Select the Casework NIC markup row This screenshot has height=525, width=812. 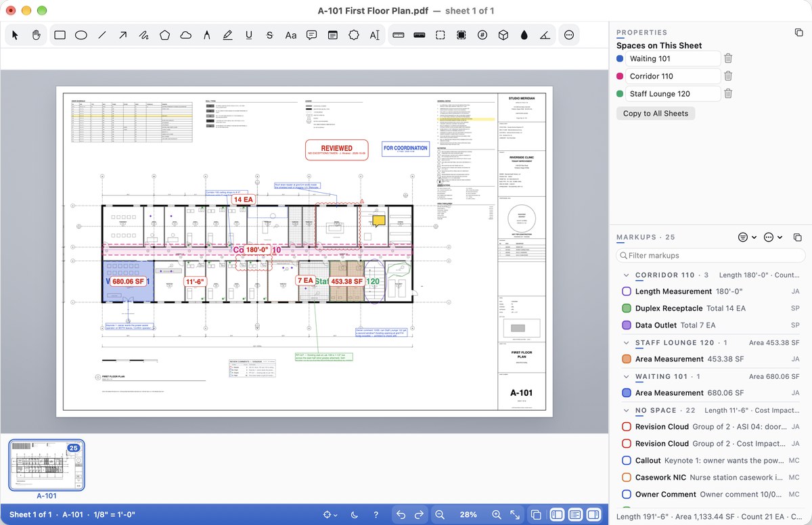(x=710, y=477)
